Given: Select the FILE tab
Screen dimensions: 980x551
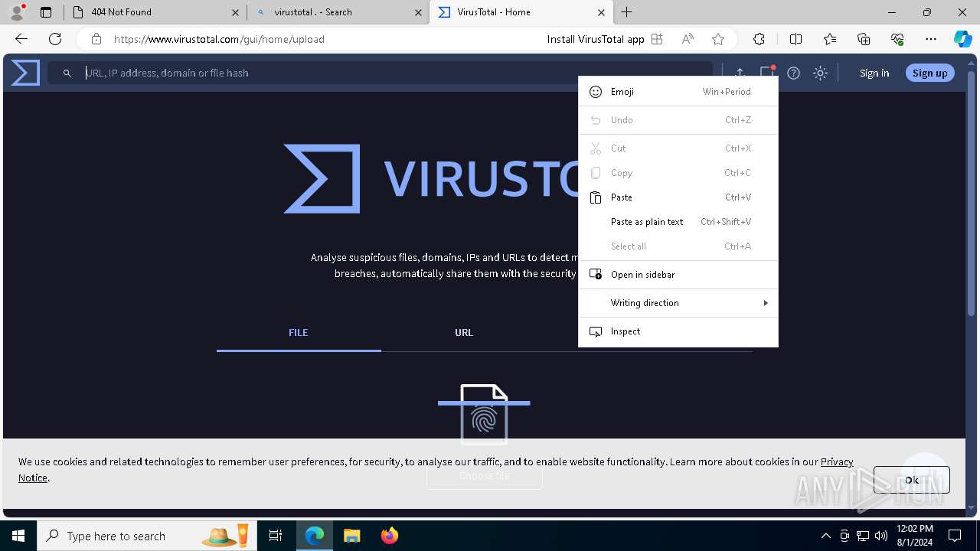Looking at the screenshot, I should [x=299, y=333].
